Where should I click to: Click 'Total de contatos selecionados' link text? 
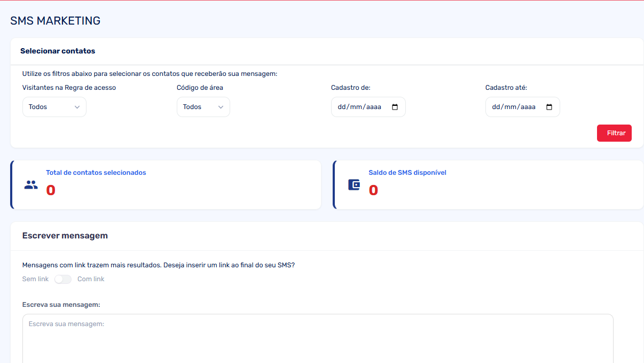96,173
